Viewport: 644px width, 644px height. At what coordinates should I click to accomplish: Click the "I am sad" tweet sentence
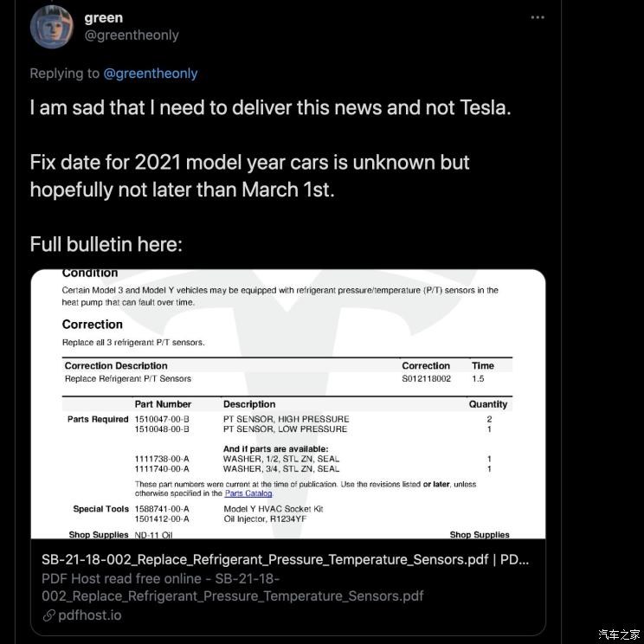pyautogui.click(x=270, y=108)
